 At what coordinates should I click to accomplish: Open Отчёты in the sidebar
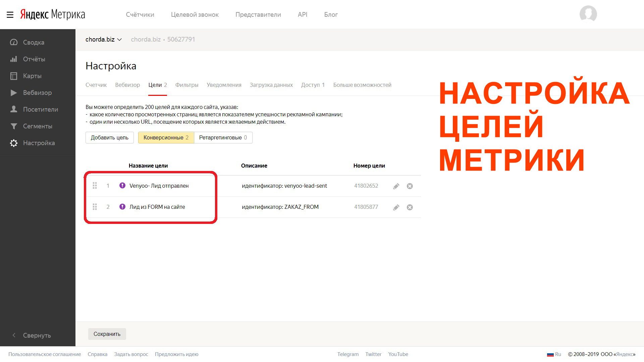[x=34, y=59]
